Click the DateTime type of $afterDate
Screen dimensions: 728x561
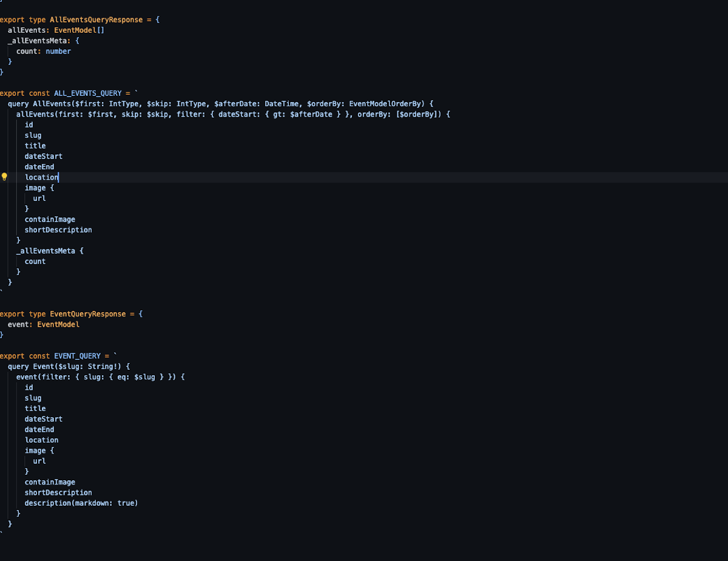281,104
